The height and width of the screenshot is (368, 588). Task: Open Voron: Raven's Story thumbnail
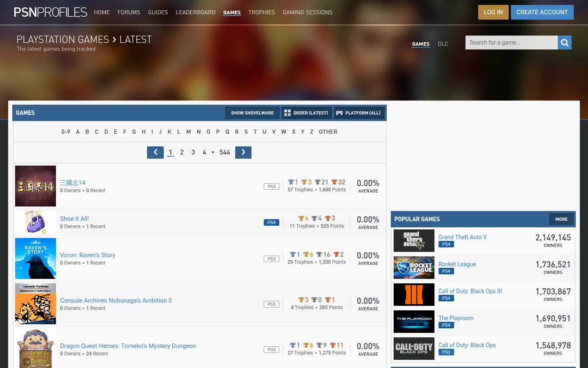(x=36, y=258)
